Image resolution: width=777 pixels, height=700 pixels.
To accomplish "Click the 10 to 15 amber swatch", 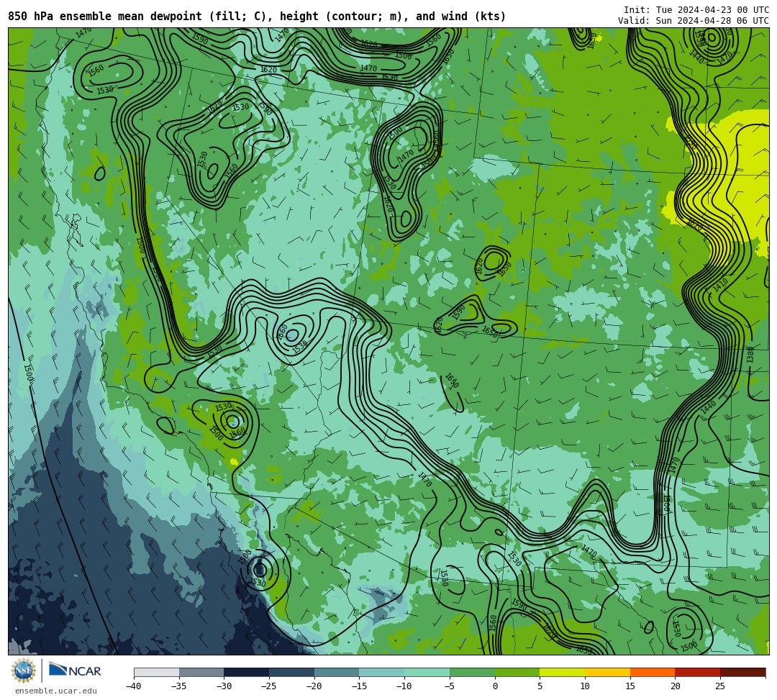I will coord(607,672).
